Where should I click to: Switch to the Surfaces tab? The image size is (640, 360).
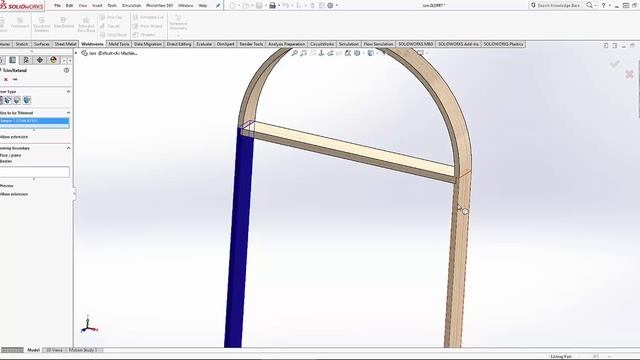[42, 44]
